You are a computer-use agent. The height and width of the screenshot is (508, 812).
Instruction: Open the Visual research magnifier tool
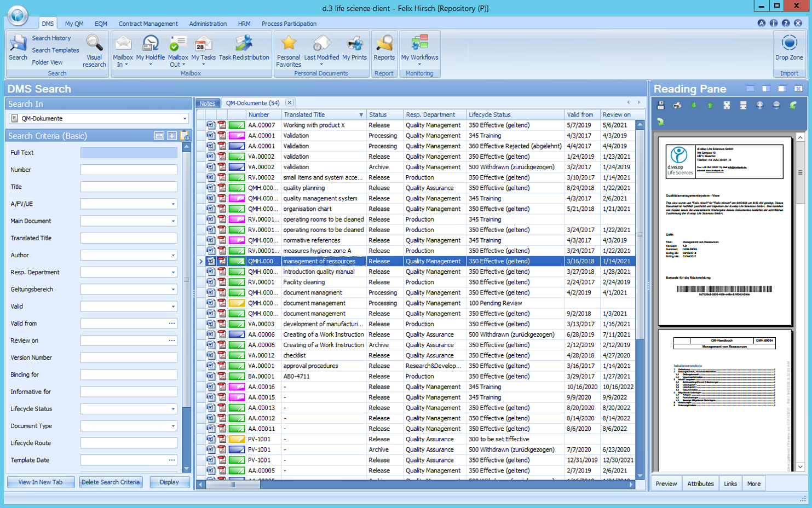(94, 44)
